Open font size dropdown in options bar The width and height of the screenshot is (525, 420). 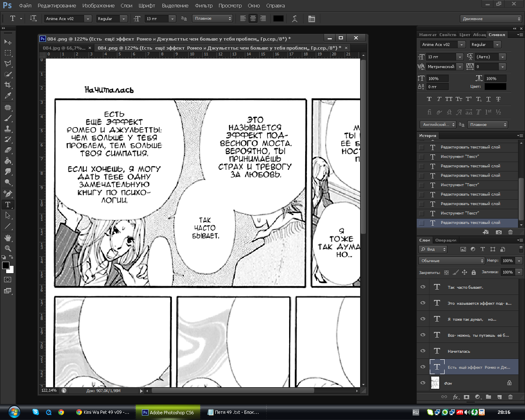coord(172,18)
